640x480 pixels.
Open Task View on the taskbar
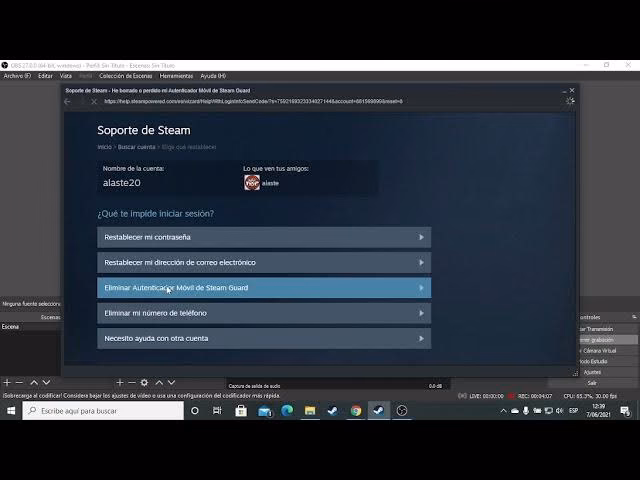(x=217, y=411)
